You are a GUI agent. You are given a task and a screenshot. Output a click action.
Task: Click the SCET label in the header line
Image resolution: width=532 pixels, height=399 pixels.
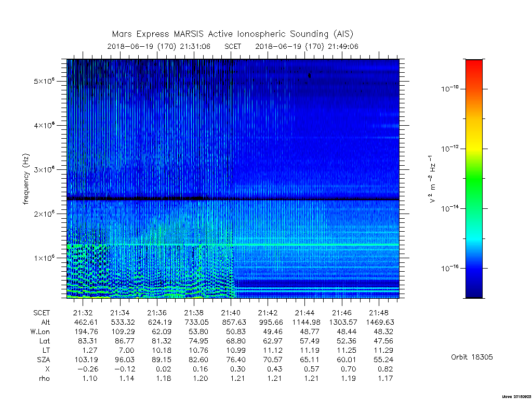(x=232, y=46)
